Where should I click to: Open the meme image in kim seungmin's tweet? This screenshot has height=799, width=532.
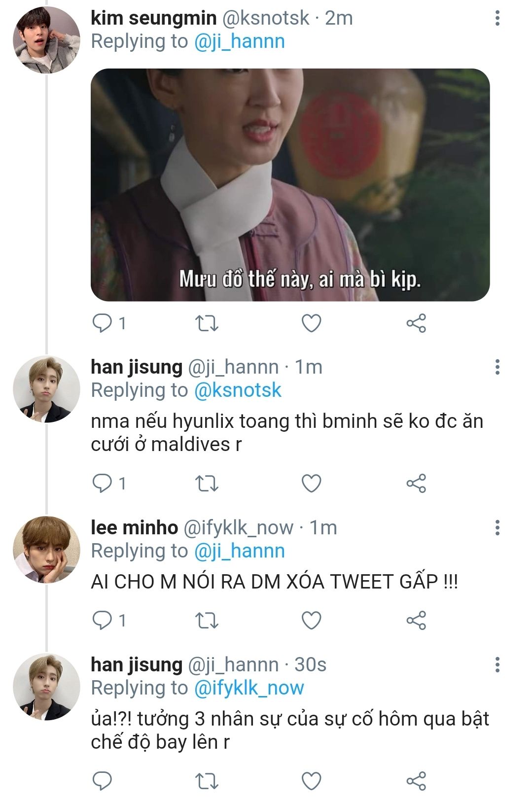pos(290,185)
